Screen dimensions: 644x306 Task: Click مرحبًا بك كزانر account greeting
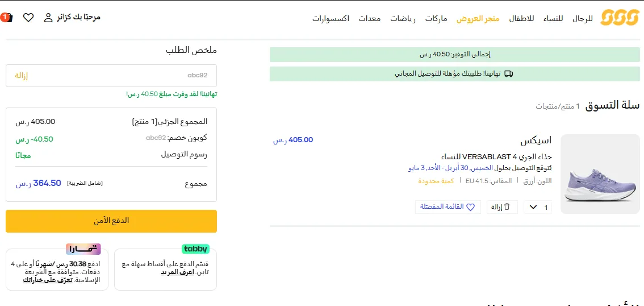pos(78,17)
